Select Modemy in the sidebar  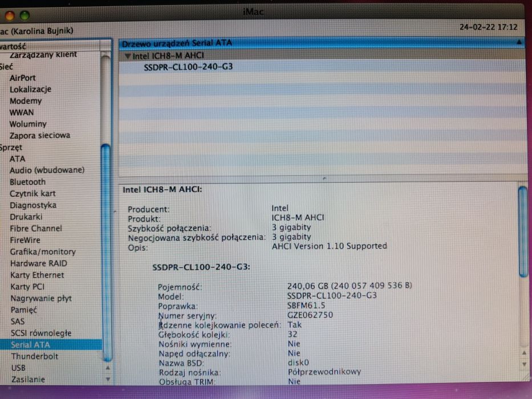tap(26, 101)
